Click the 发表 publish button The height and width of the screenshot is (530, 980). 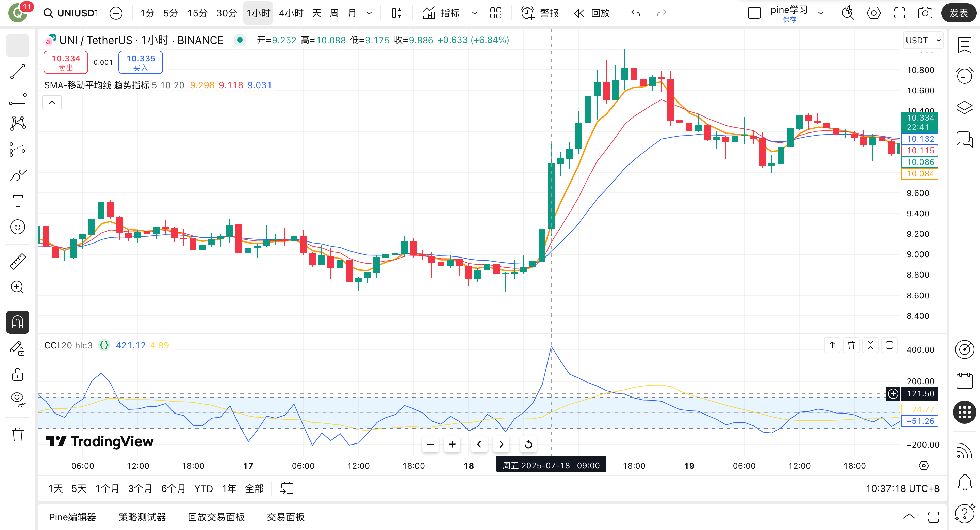pyautogui.click(x=958, y=13)
